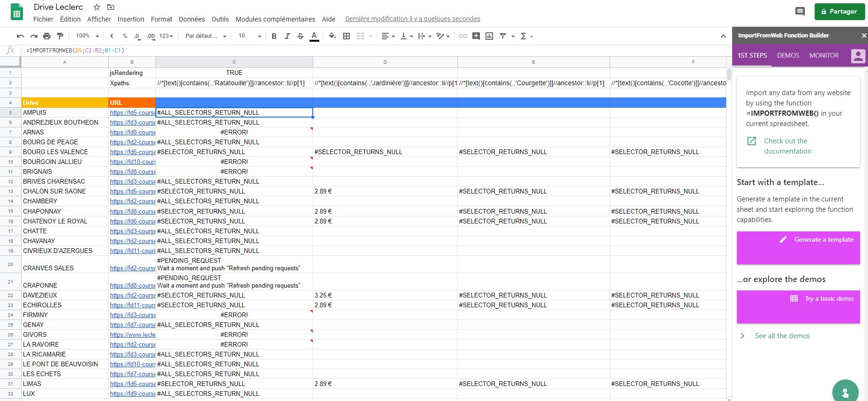The image size is (868, 401).
Task: Select column C header
Action: tap(234, 62)
